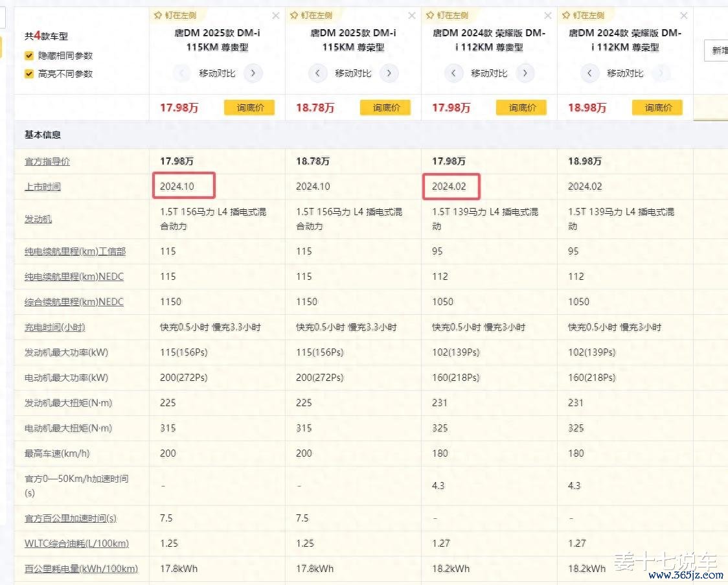Screen dimensions: 728x585
Task: Open the 综合续航里程(km)NEDC link
Action: click(74, 302)
